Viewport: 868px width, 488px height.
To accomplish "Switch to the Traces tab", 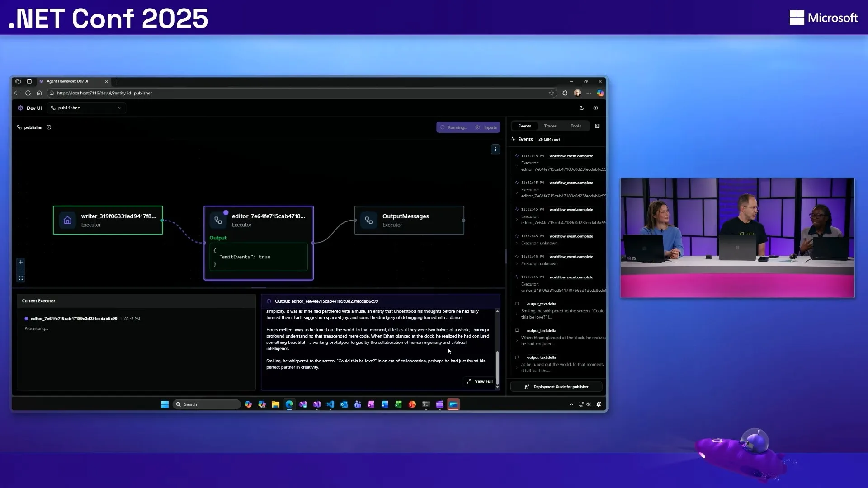I will coord(550,126).
